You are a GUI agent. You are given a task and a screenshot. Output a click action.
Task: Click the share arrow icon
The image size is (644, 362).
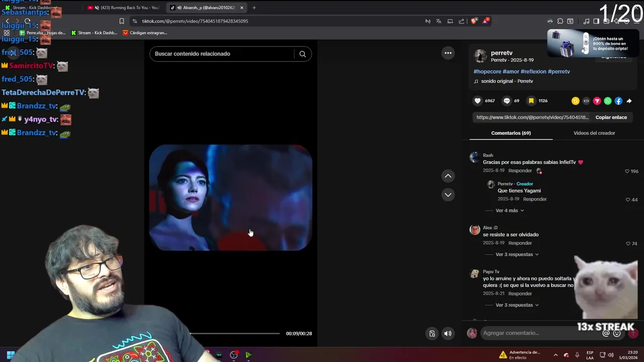pyautogui.click(x=629, y=101)
